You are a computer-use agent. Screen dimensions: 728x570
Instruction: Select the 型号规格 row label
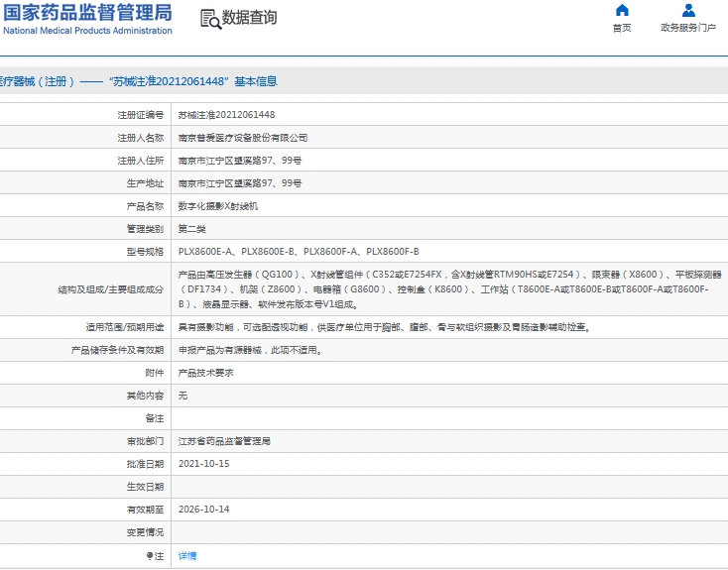(x=146, y=251)
